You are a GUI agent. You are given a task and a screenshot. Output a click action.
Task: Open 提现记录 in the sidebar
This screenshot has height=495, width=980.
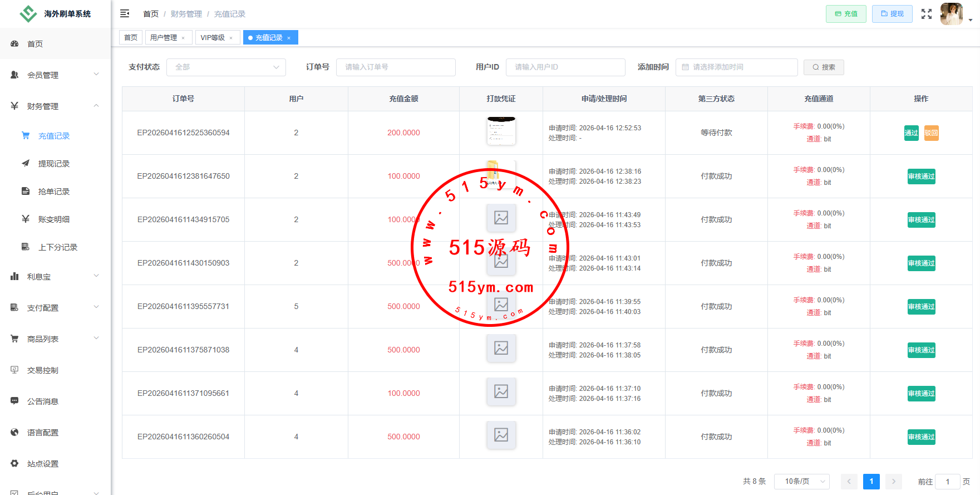[54, 164]
